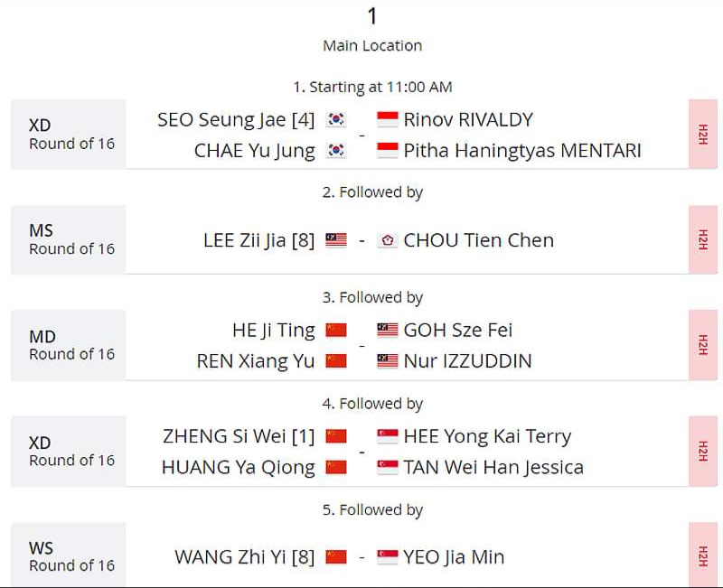723x588 pixels.
Task: Click China flag beside HE Ji Ting
Action: pyautogui.click(x=336, y=330)
